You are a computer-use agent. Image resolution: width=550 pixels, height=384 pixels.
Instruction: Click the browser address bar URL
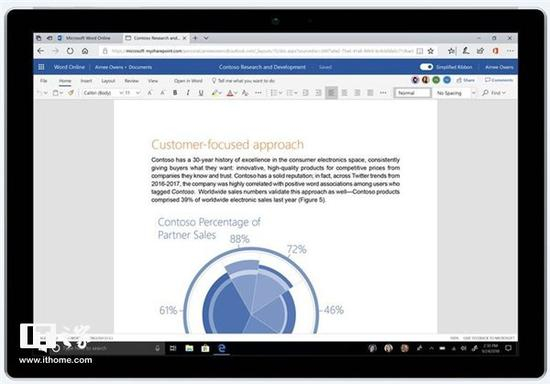pyautogui.click(x=262, y=51)
